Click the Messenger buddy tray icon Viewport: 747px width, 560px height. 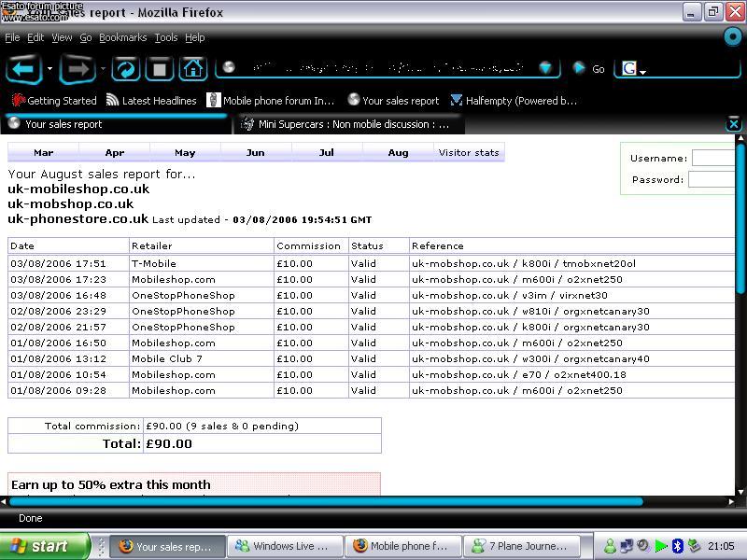pyautogui.click(x=610, y=546)
